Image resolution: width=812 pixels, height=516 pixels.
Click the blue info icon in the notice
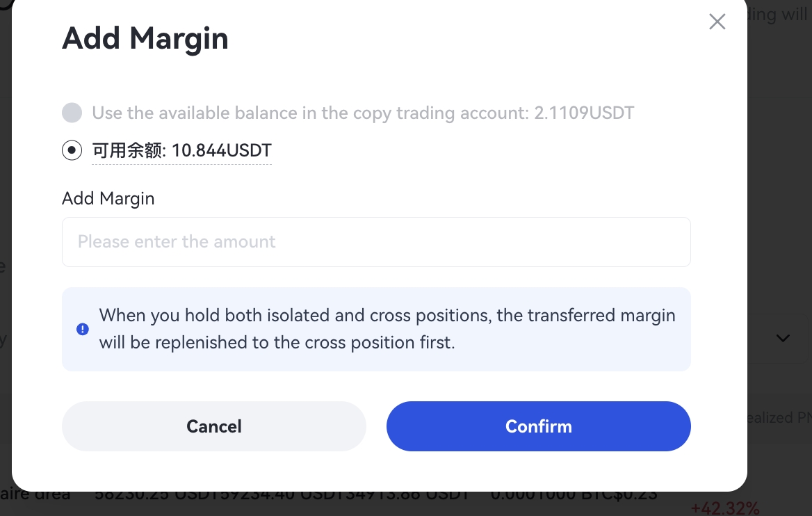click(83, 329)
